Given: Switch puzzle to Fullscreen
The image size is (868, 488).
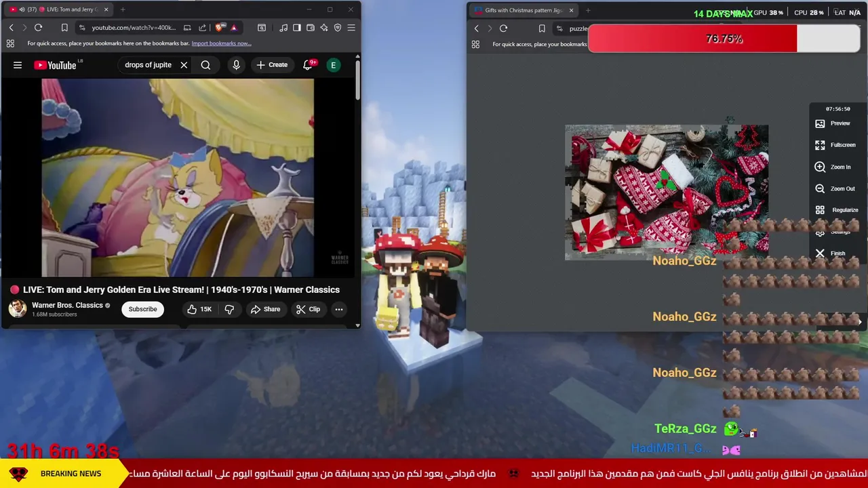Looking at the screenshot, I should [x=835, y=145].
